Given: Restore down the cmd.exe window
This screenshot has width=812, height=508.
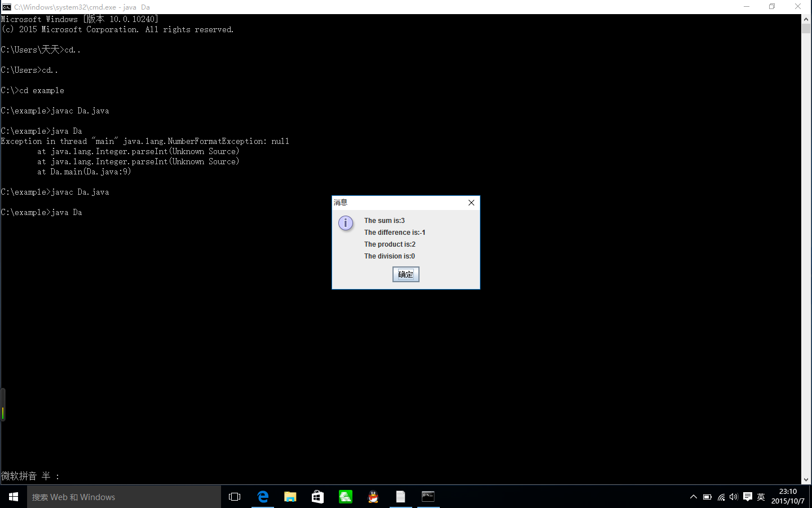Looking at the screenshot, I should [772, 7].
